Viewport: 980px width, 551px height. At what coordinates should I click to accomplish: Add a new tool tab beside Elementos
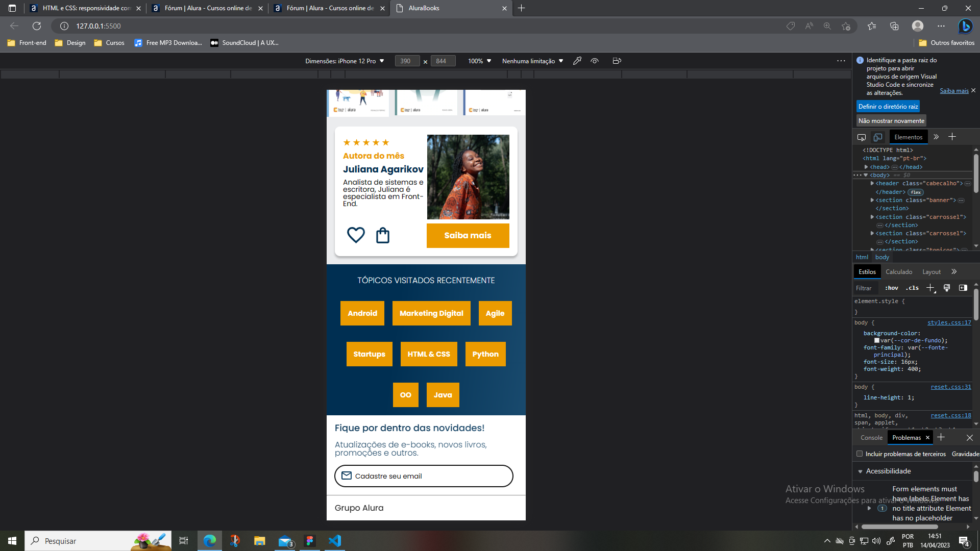pos(952,137)
